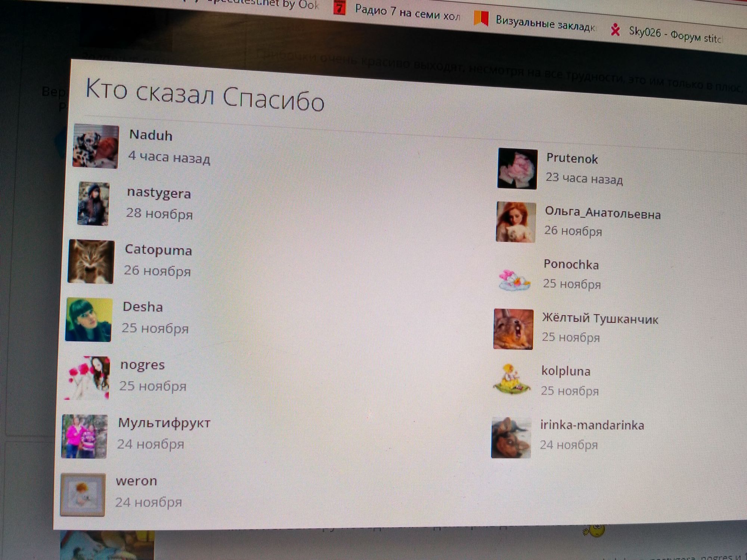The height and width of the screenshot is (560, 747).
Task: Click the Ольга_Анатольевна username link
Action: click(602, 213)
